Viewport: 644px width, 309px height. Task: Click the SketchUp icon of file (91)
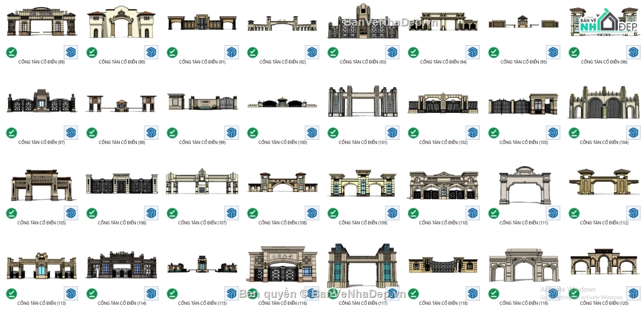coord(232,52)
